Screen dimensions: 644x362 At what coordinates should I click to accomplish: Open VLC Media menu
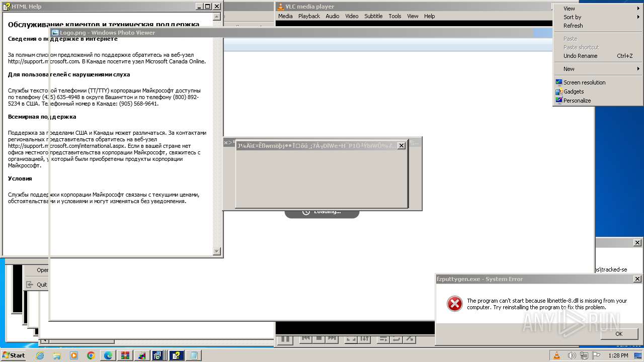(285, 16)
